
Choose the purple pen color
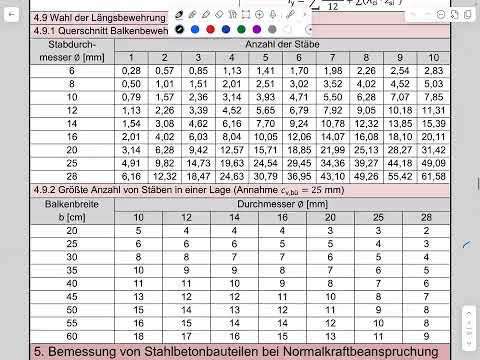(x=257, y=29)
